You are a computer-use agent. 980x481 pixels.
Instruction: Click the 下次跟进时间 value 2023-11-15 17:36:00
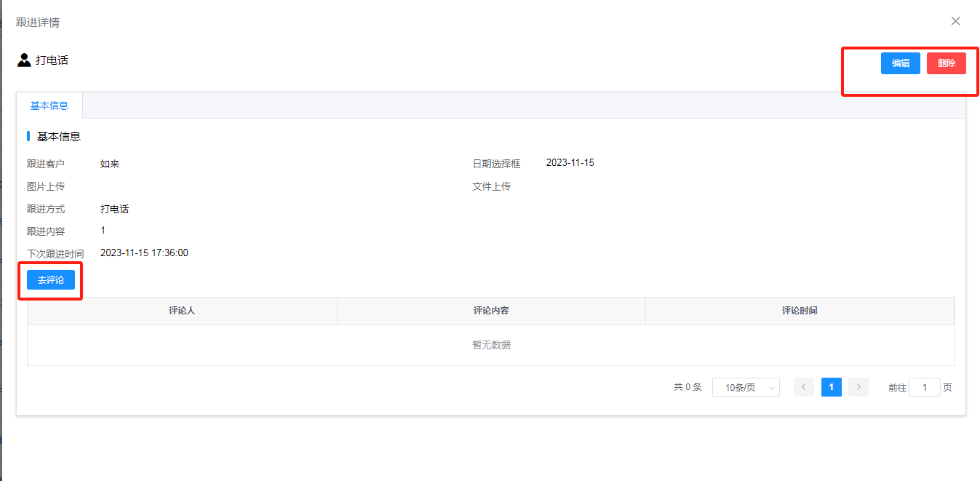[x=144, y=253]
